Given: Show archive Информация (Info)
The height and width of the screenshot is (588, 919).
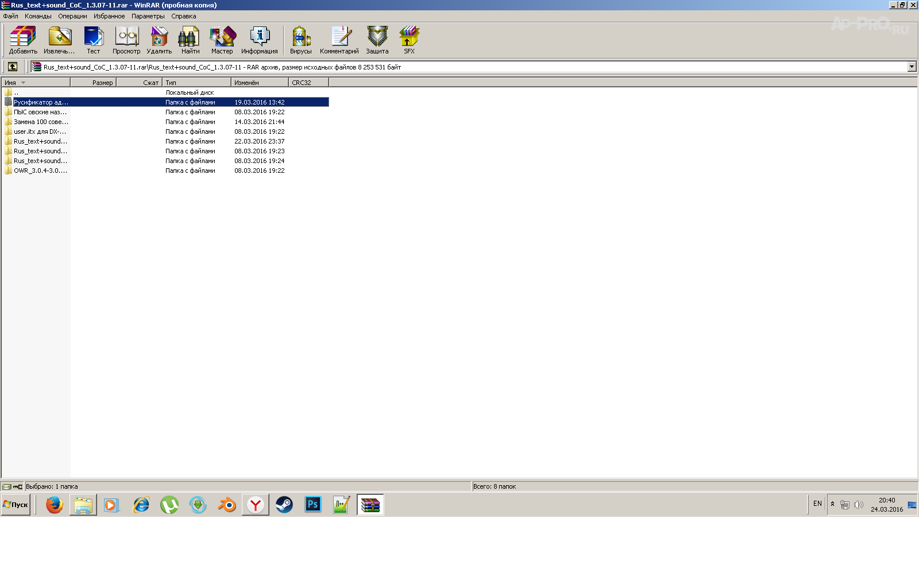Looking at the screenshot, I should coord(259,40).
